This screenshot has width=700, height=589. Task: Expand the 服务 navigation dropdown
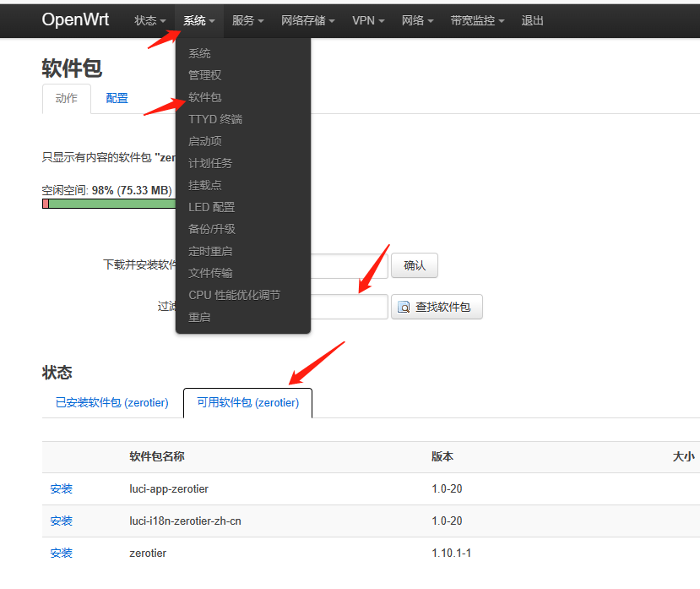[247, 20]
